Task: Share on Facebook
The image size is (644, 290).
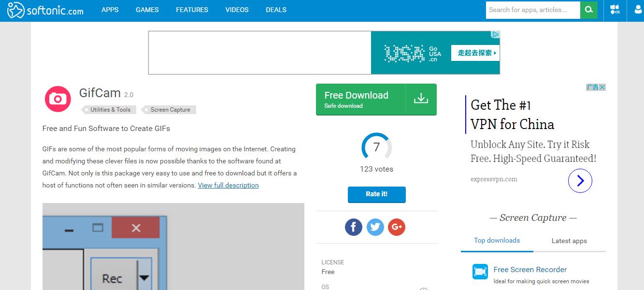Action: 354,227
